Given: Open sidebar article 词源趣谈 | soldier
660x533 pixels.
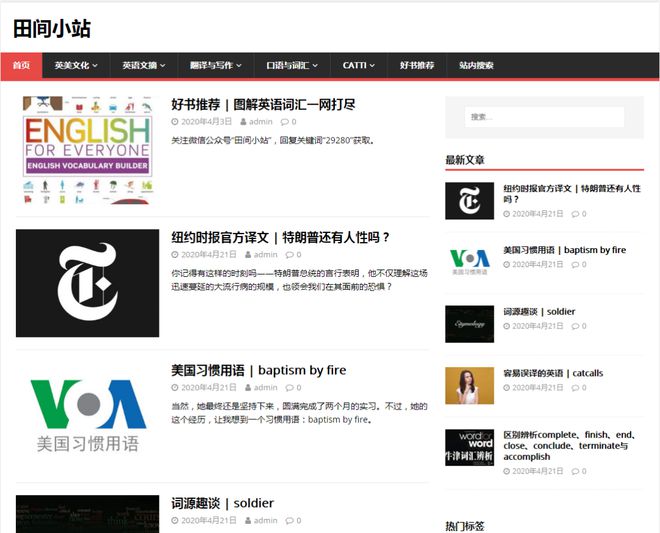Looking at the screenshot, I should (x=539, y=312).
